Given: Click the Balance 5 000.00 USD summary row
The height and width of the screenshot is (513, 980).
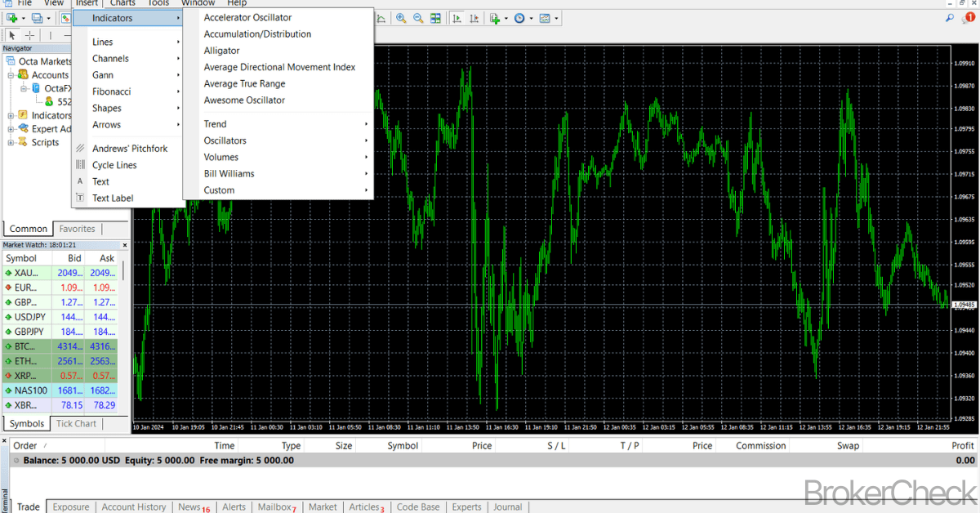Looking at the screenshot, I should coord(494,460).
